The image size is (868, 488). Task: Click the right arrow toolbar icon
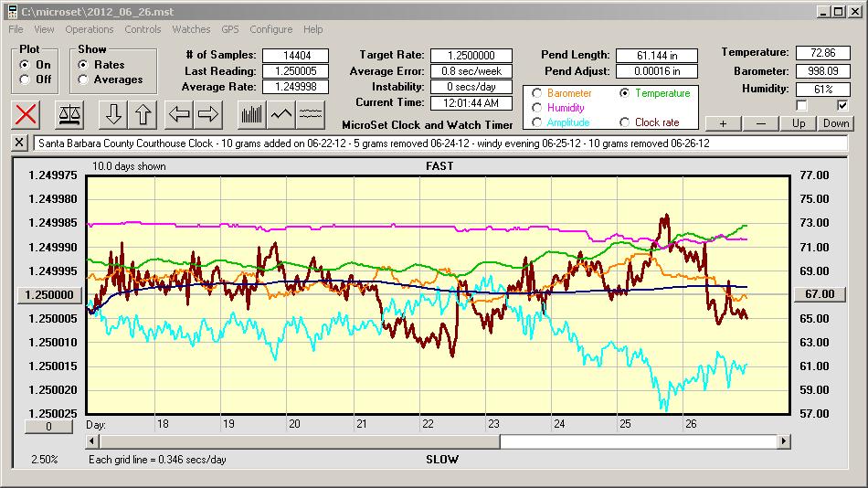(208, 114)
